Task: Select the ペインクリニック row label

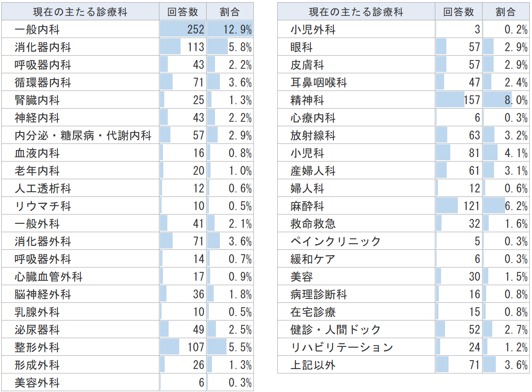Action: click(x=336, y=241)
